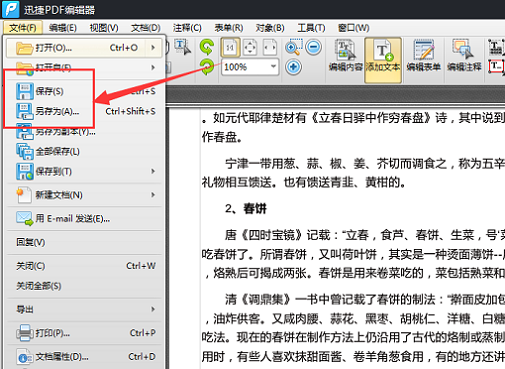This screenshot has height=369, width=505.
Task: Open the 视图(V) menu
Action: [104, 28]
